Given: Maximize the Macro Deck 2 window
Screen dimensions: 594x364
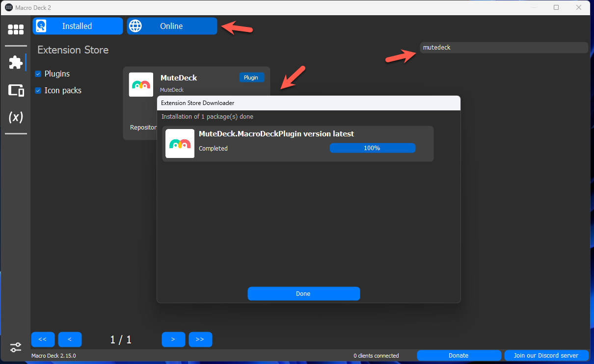Looking at the screenshot, I should tap(556, 7).
